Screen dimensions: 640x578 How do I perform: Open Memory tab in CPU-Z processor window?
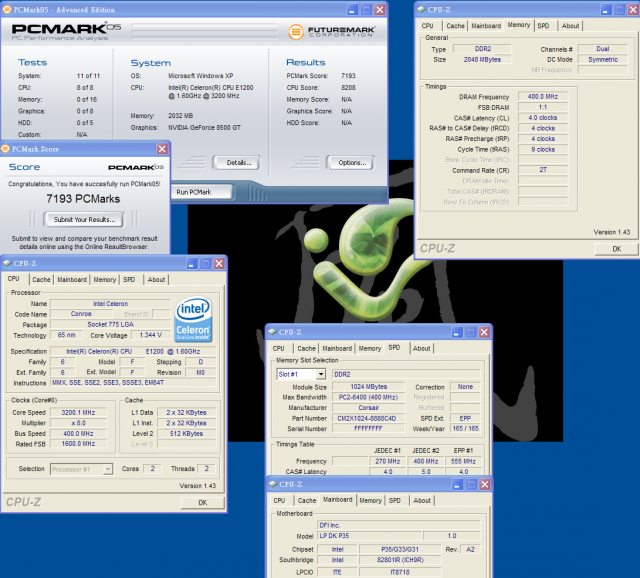(104, 280)
